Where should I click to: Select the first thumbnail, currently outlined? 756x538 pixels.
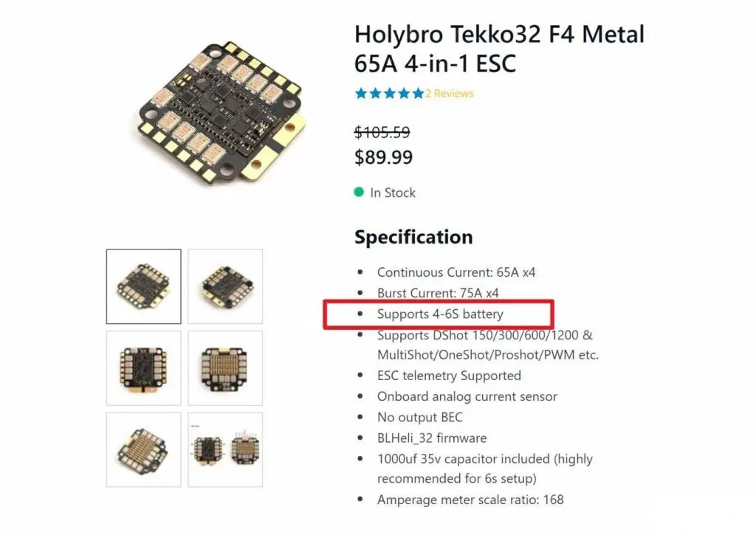[x=144, y=286]
